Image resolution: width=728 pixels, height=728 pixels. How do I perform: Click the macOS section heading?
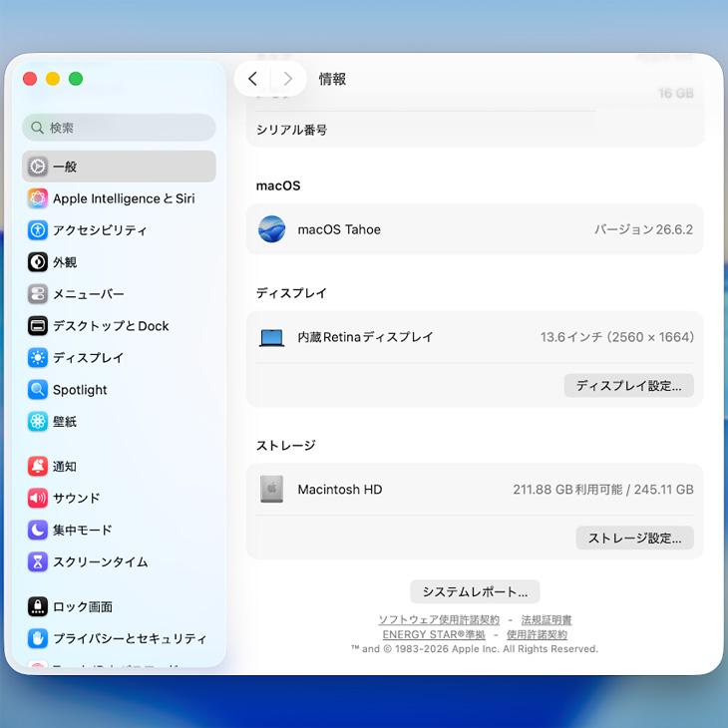[x=278, y=185]
